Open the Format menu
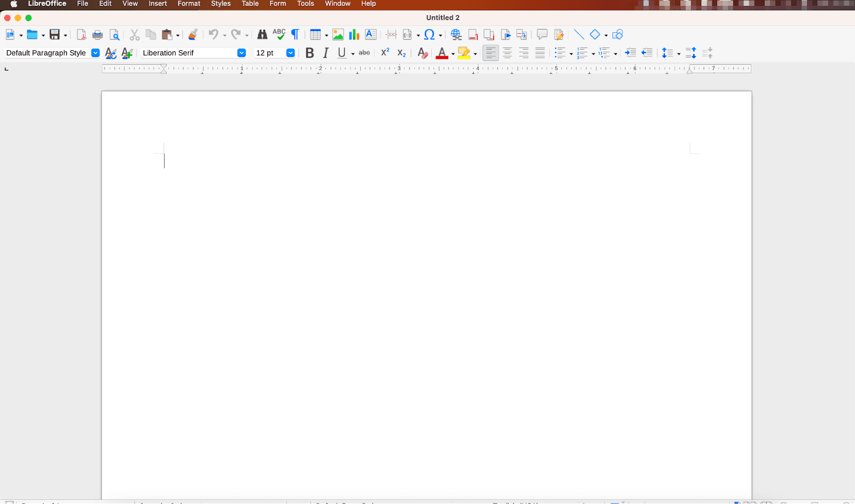The width and height of the screenshot is (855, 504). pos(189,4)
